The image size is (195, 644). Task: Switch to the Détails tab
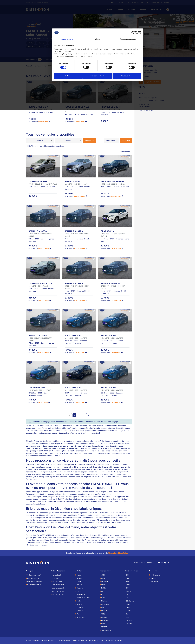point(97,39)
